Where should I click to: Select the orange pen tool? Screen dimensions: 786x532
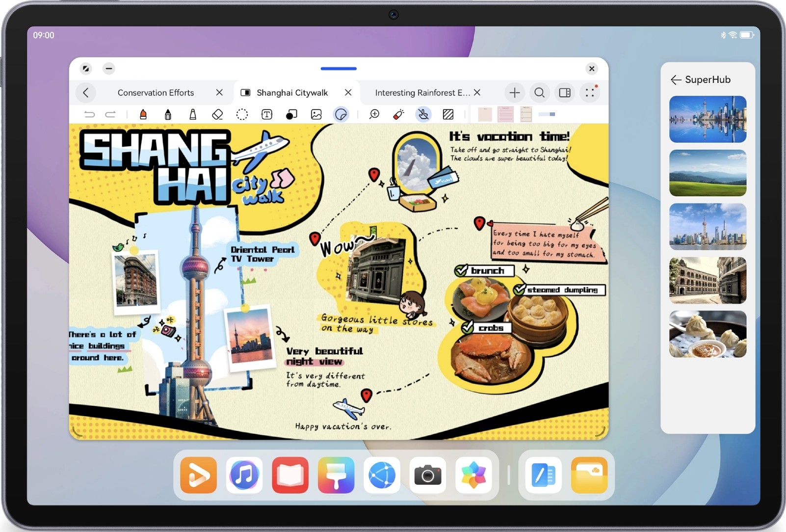(x=143, y=114)
